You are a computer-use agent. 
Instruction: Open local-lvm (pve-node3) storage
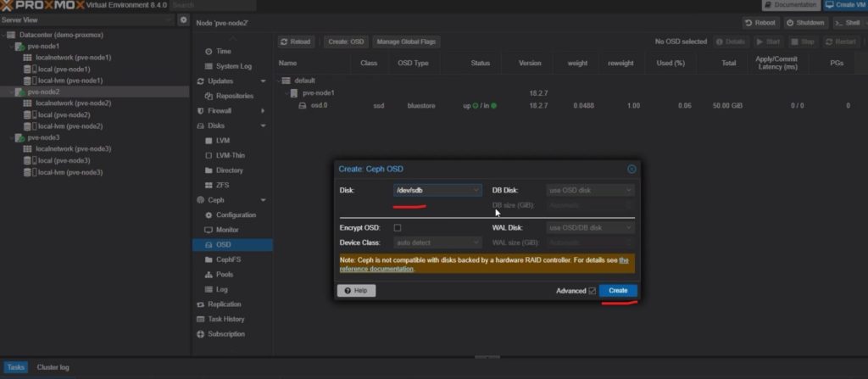[70, 172]
